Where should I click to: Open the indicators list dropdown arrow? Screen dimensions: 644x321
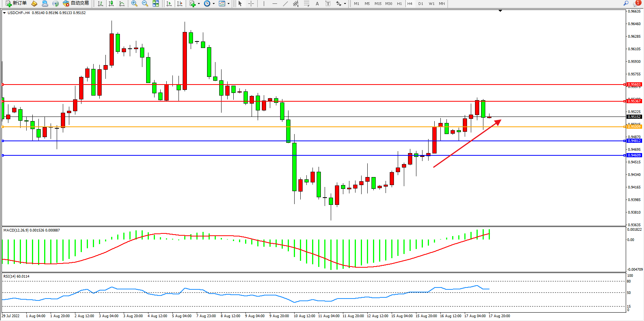tap(199, 3)
